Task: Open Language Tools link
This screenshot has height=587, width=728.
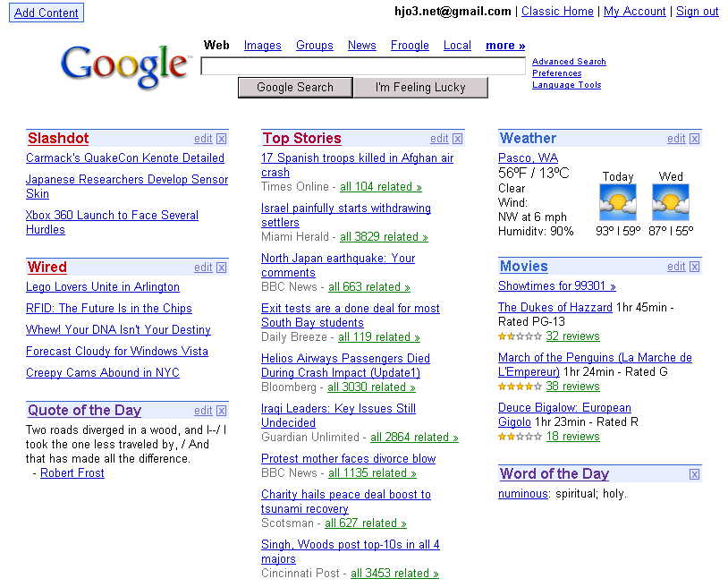Action: (x=566, y=84)
